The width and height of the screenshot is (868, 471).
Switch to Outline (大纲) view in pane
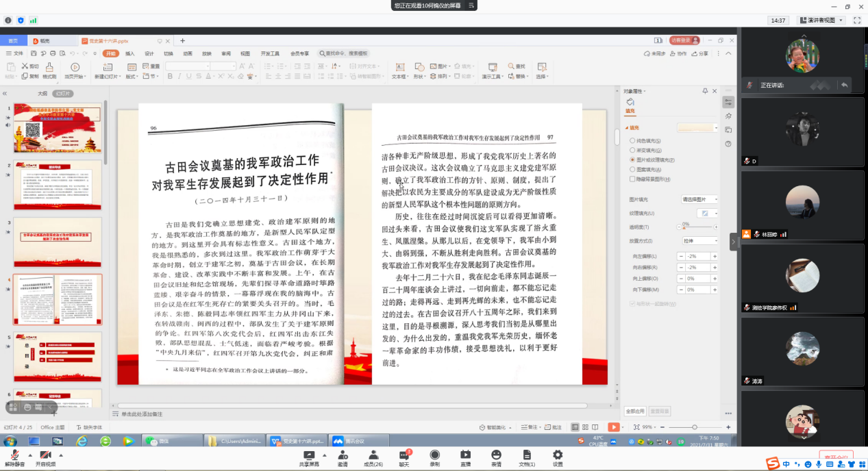click(42, 93)
